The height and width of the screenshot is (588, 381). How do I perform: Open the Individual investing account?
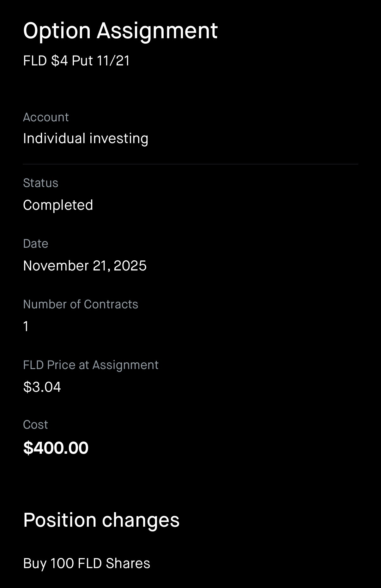pos(86,138)
